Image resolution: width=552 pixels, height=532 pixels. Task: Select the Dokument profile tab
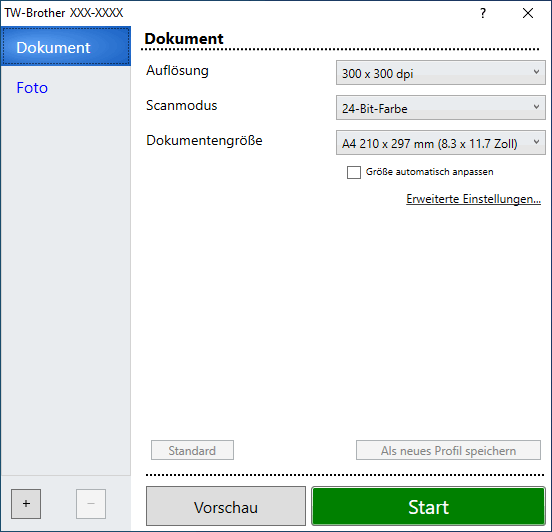point(66,46)
